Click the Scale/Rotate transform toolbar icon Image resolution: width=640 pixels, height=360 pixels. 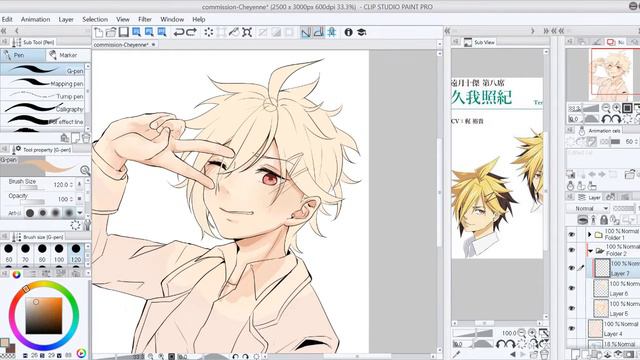[247, 32]
